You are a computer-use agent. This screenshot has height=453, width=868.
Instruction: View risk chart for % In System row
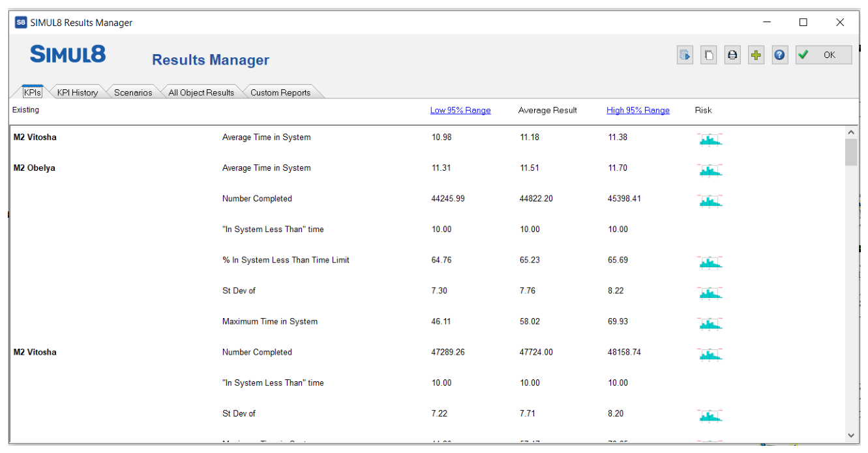(x=710, y=262)
